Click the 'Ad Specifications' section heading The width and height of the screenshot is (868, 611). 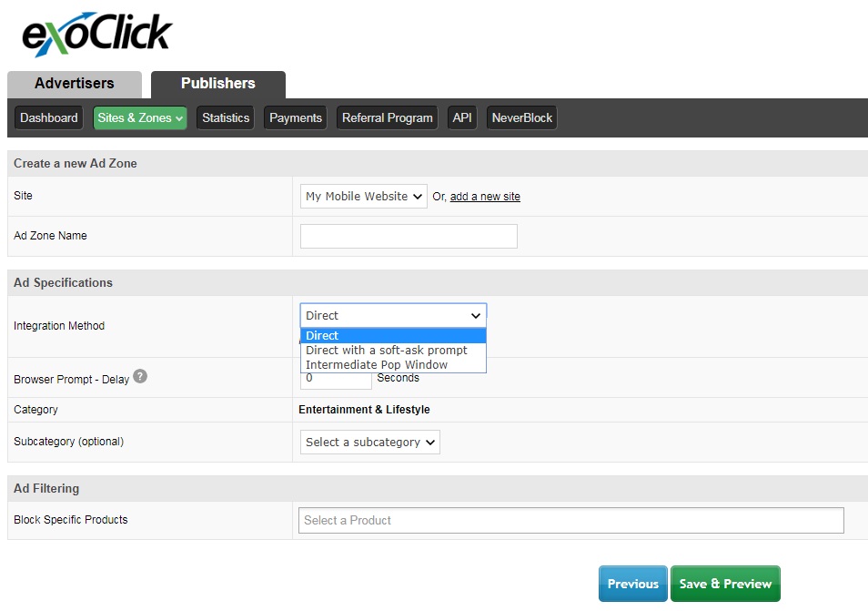(x=63, y=282)
